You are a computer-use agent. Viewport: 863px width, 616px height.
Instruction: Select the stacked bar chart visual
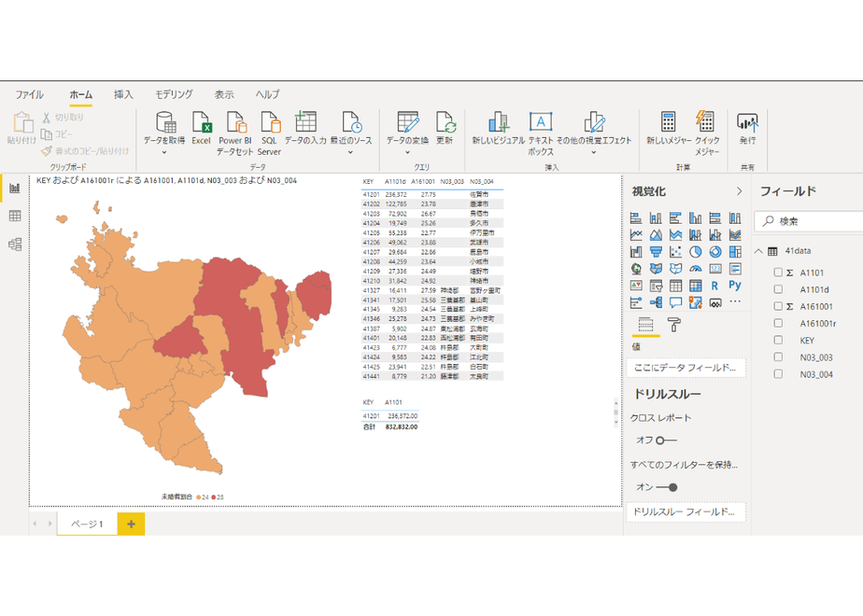click(x=636, y=218)
